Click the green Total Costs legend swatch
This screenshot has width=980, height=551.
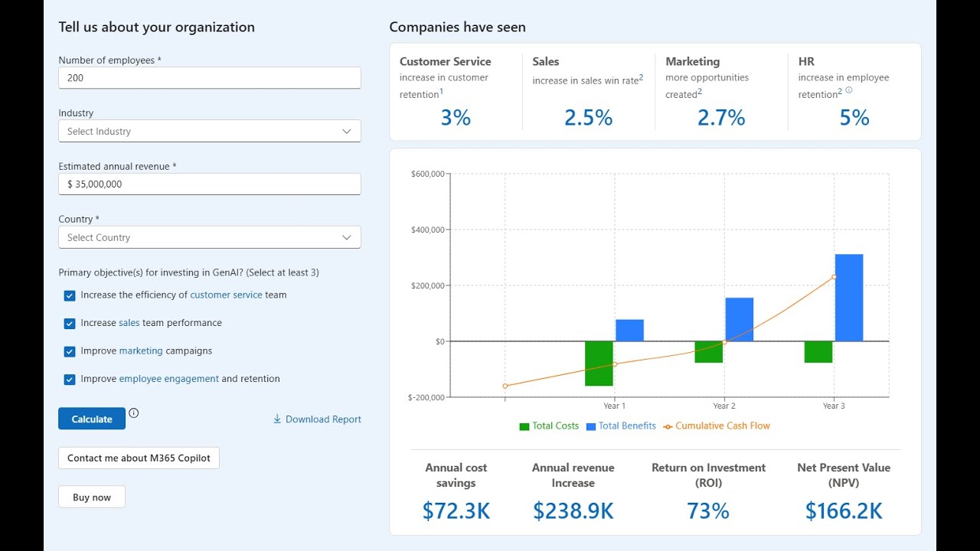point(524,426)
